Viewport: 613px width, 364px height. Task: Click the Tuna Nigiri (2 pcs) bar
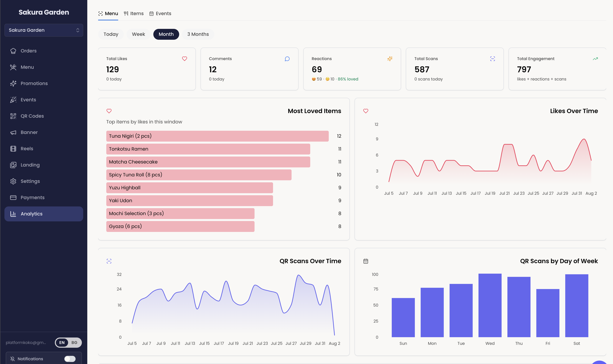(217, 136)
